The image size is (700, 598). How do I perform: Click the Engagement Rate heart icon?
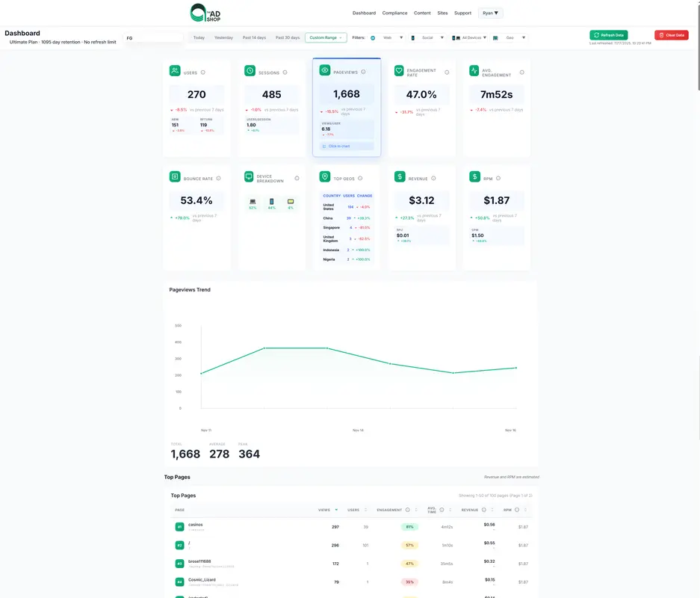tap(399, 70)
